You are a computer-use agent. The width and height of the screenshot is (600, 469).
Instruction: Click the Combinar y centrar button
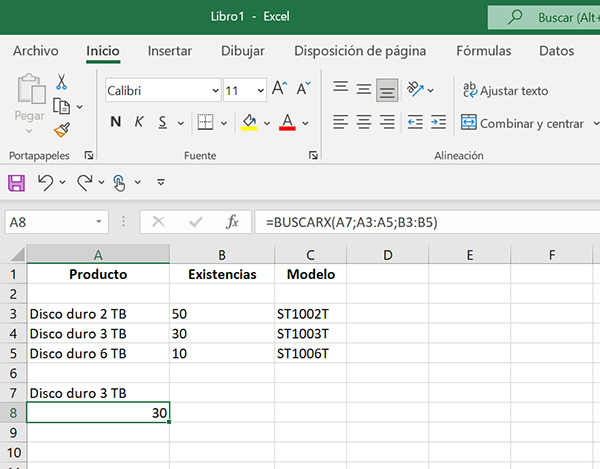pyautogui.click(x=522, y=124)
